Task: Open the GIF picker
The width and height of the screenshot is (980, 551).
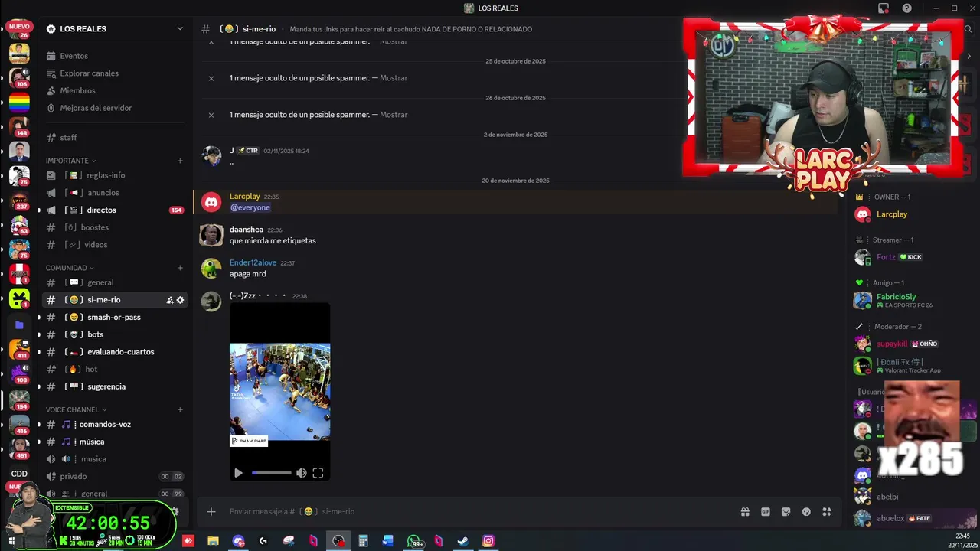Action: [766, 512]
